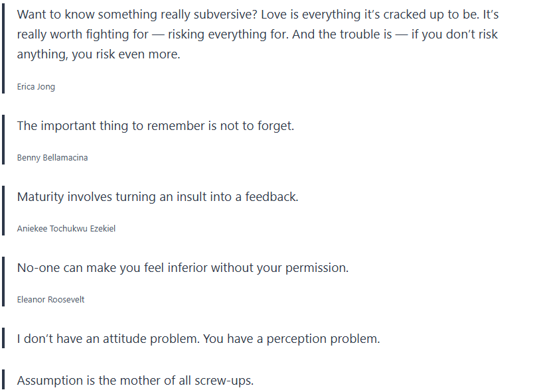This screenshot has height=392, width=535.
Task: Click the author name Aniekee Tochukwu Ezekiel
Action: [x=66, y=229]
